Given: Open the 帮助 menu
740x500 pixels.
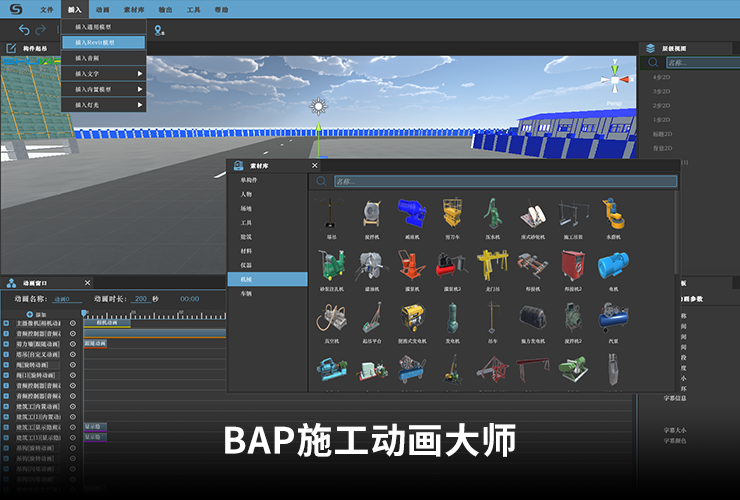Looking at the screenshot, I should pos(222,9).
